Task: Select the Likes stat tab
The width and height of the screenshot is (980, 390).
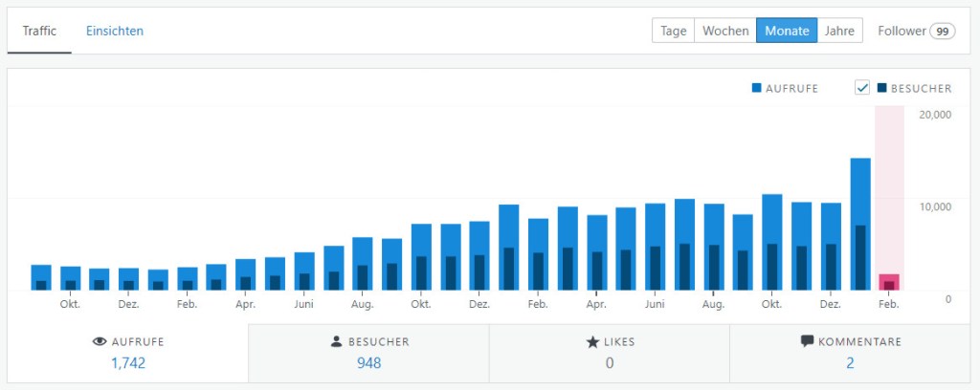Action: [609, 354]
